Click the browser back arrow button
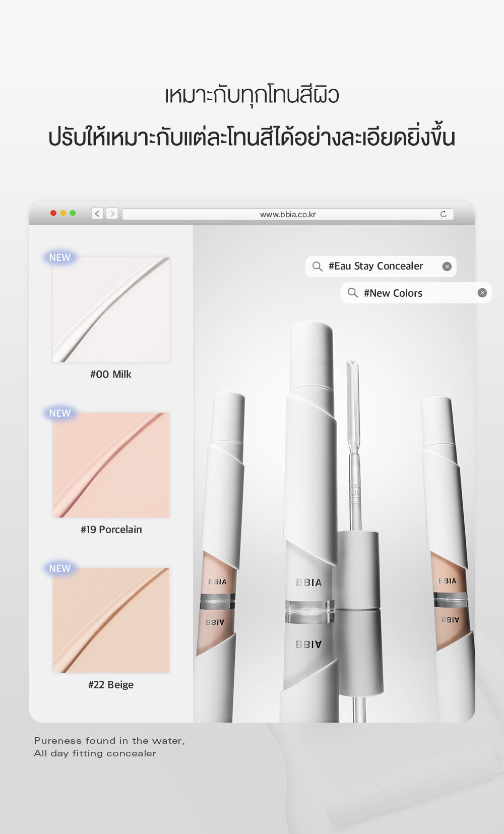 click(97, 214)
